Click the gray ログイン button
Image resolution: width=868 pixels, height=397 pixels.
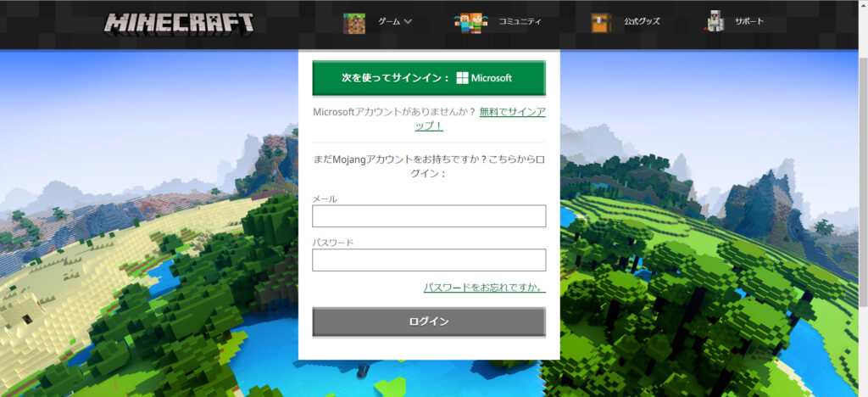coord(429,322)
